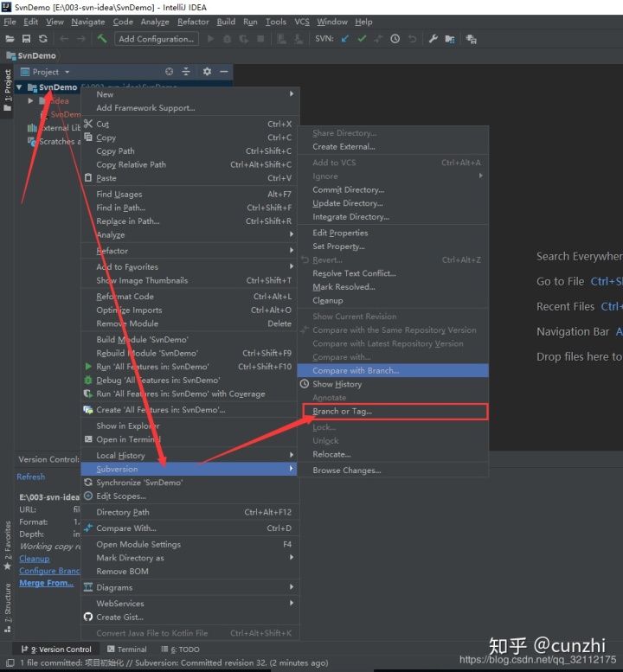The height and width of the screenshot is (672, 623).
Task: Toggle the 1: Project side tab
Action: (x=8, y=90)
